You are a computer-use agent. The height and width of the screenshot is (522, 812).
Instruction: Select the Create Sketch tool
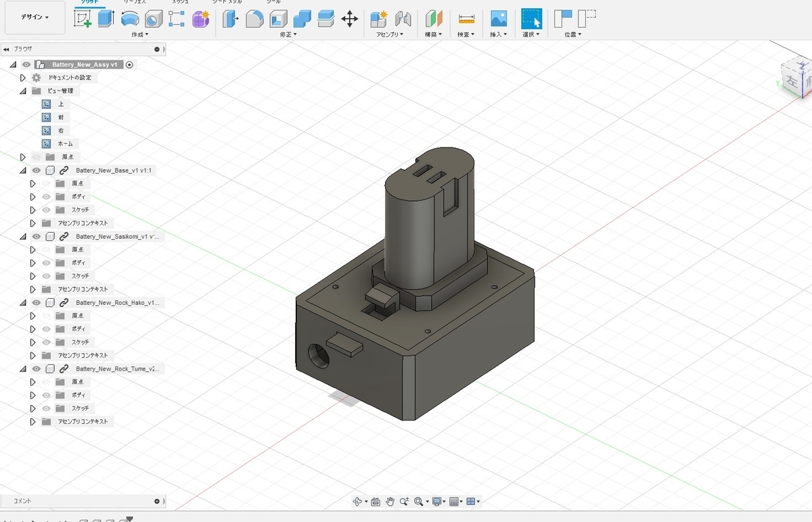(83, 18)
